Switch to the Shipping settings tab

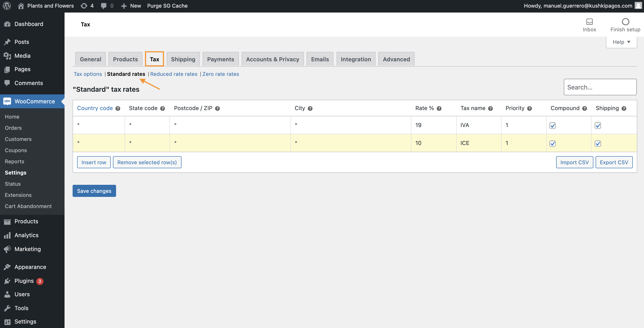point(183,59)
